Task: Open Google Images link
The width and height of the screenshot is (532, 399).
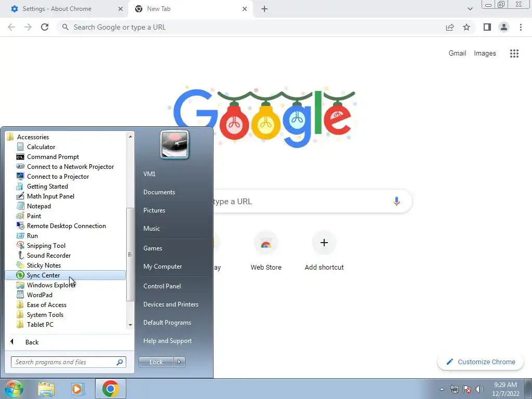Action: [485, 54]
